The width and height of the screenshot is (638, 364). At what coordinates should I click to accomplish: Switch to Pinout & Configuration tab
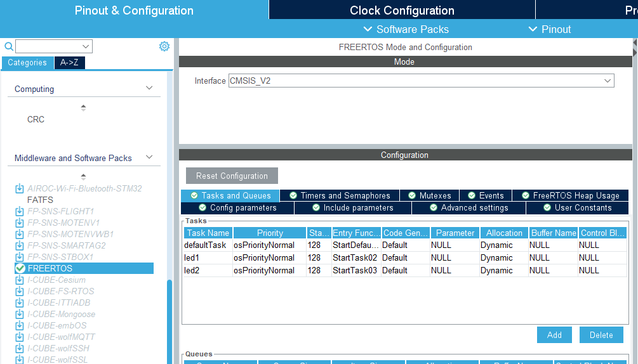pos(134,10)
